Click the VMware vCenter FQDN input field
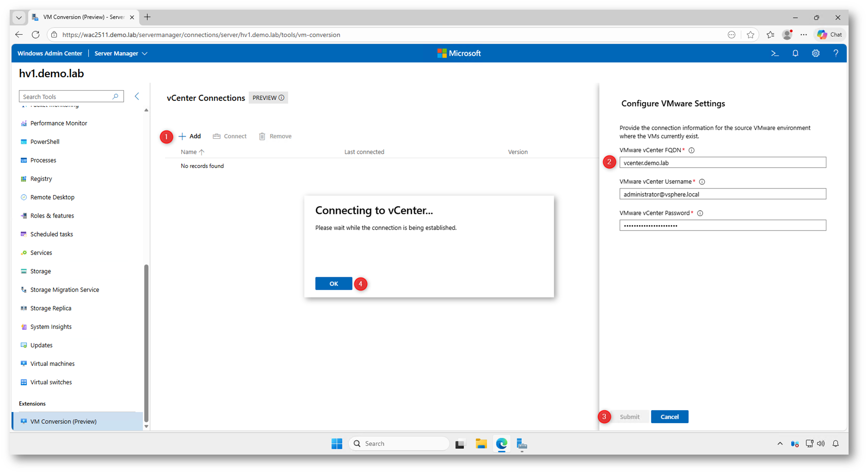Viewport: 868px width, 474px height. 722,163
